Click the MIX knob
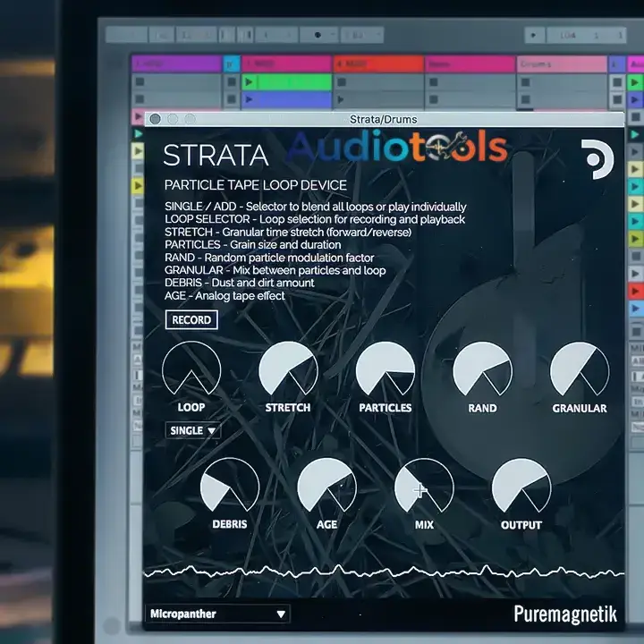Image resolution: width=644 pixels, height=644 pixels. coord(424,486)
